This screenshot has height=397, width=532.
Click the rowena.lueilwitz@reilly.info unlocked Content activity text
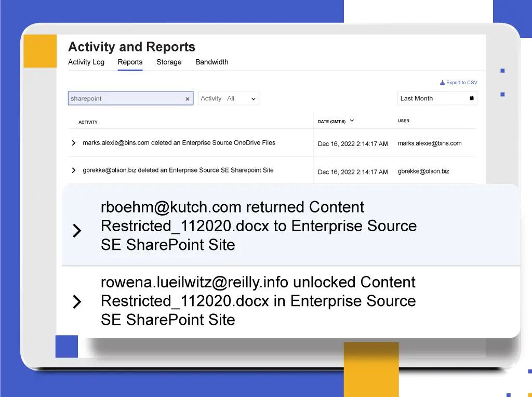258,301
